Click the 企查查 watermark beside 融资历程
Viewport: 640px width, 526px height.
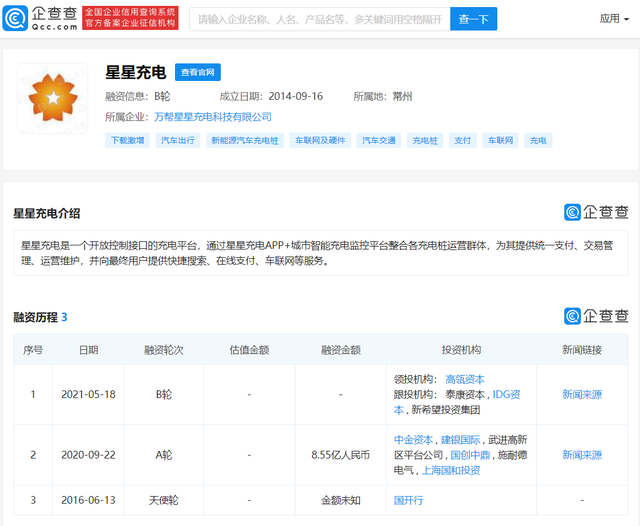tap(596, 316)
